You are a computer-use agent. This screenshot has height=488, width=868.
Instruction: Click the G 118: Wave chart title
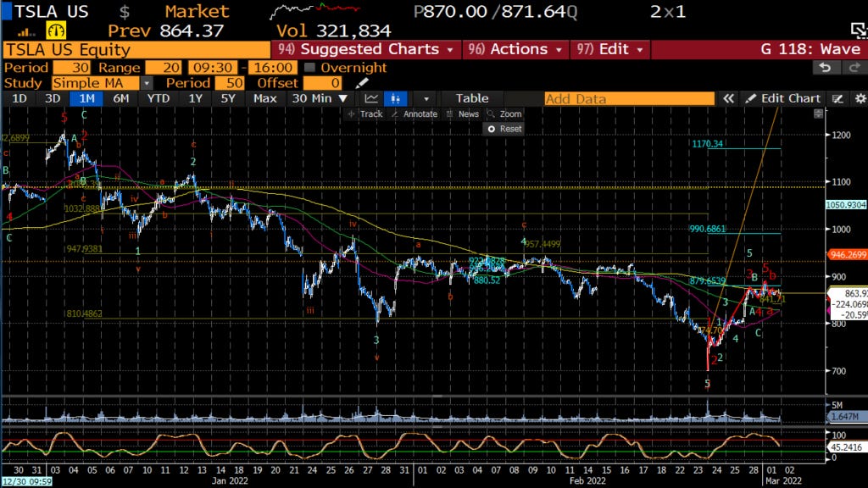pos(810,49)
